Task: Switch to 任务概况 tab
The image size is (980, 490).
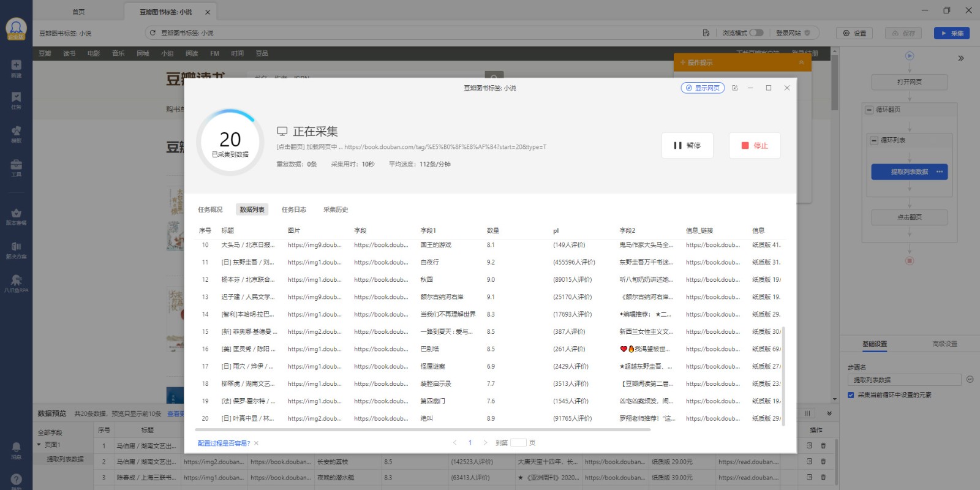Action: [210, 209]
